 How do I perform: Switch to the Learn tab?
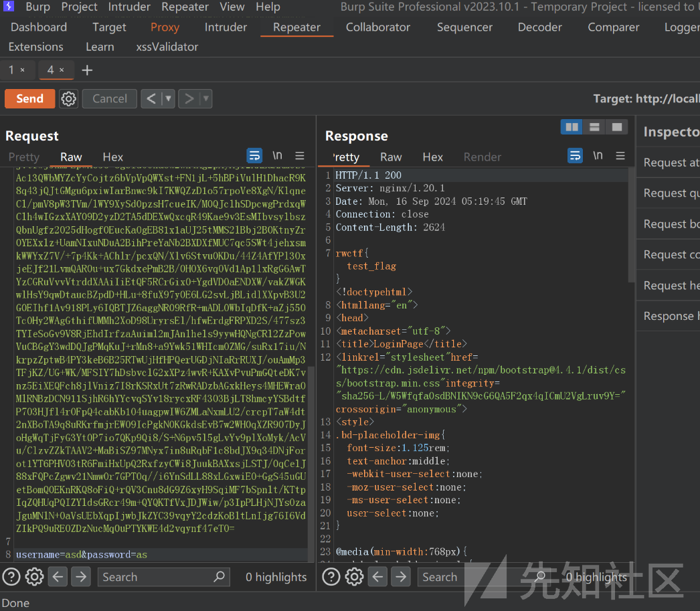coord(100,47)
